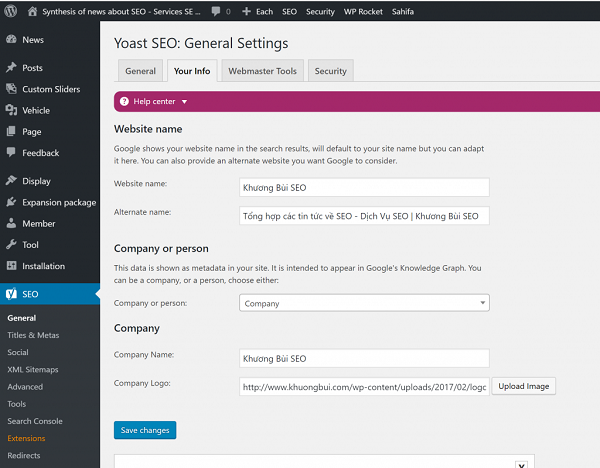This screenshot has width=600, height=468.
Task: Click Each in the admin bar
Action: click(x=264, y=12)
